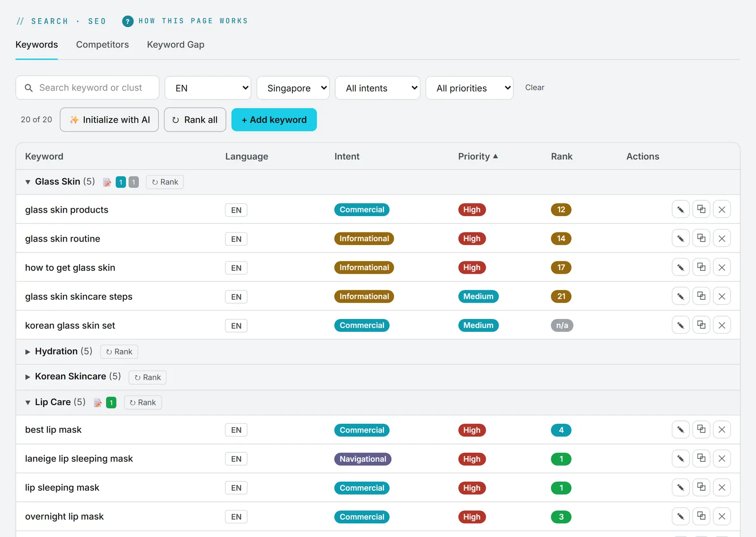Switch to the Competitors tab
The width and height of the screenshot is (756, 537).
[x=102, y=45]
